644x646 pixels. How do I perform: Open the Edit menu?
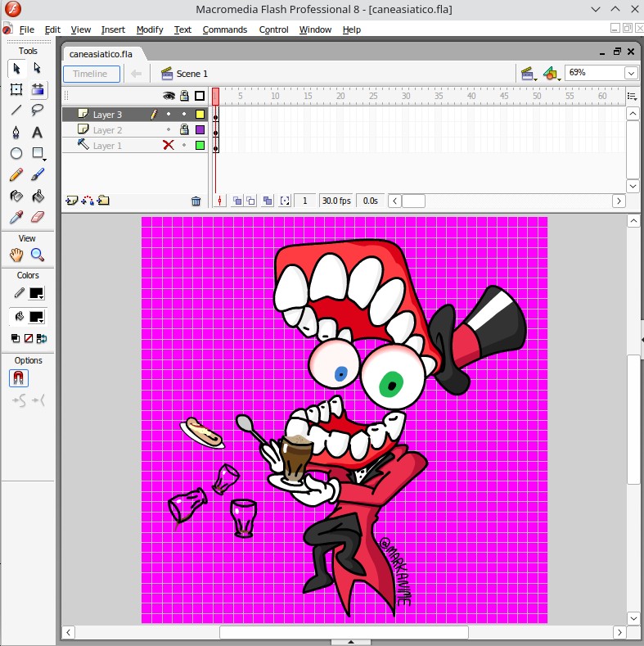[x=52, y=29]
